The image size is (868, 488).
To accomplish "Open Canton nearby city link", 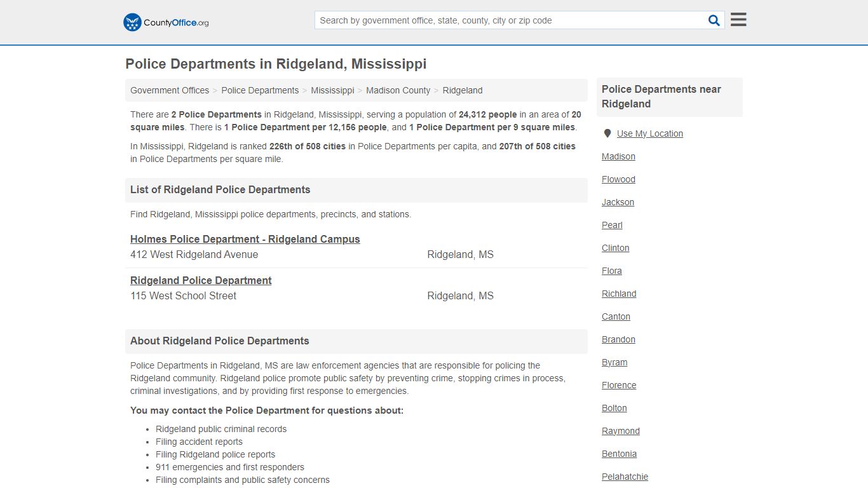I will (x=616, y=316).
